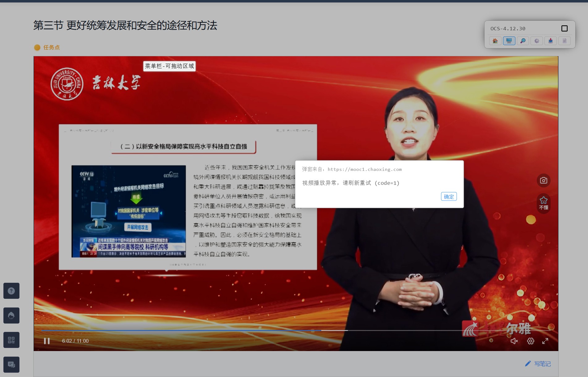588x377 pixels.
Task: Open the customer service headset icon
Action: (x=11, y=315)
